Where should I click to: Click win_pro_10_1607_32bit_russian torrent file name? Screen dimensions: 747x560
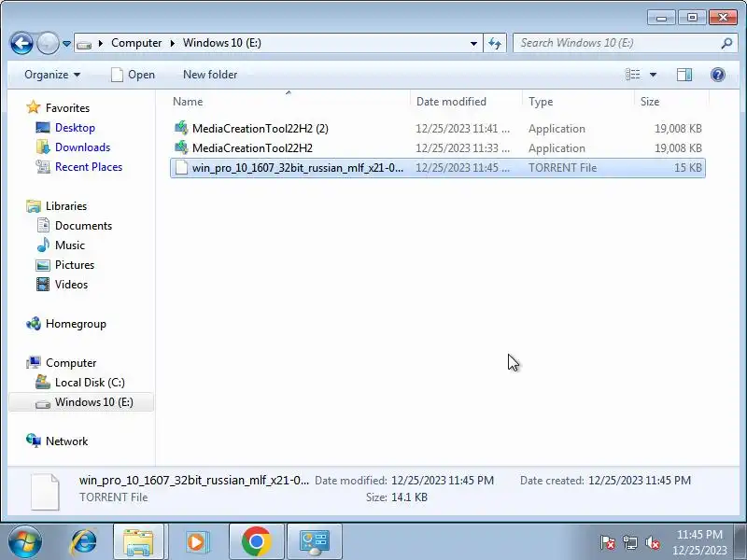click(298, 168)
